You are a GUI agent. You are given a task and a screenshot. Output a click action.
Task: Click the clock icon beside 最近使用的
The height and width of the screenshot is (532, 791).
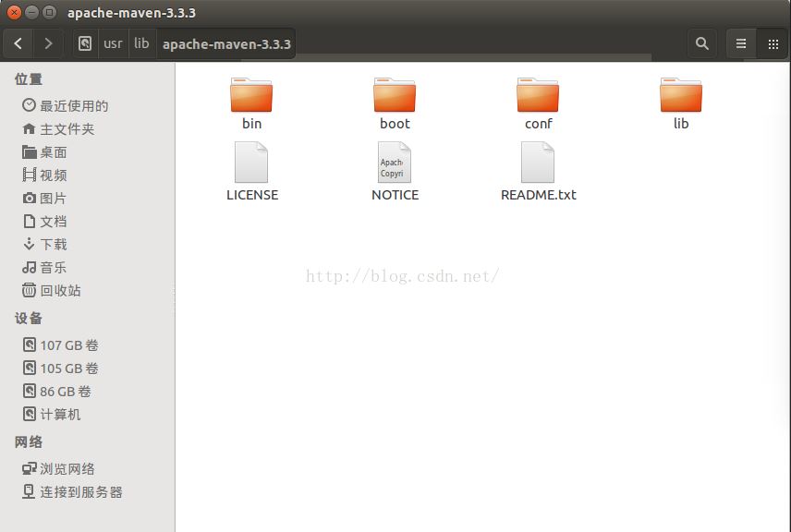click(30, 105)
